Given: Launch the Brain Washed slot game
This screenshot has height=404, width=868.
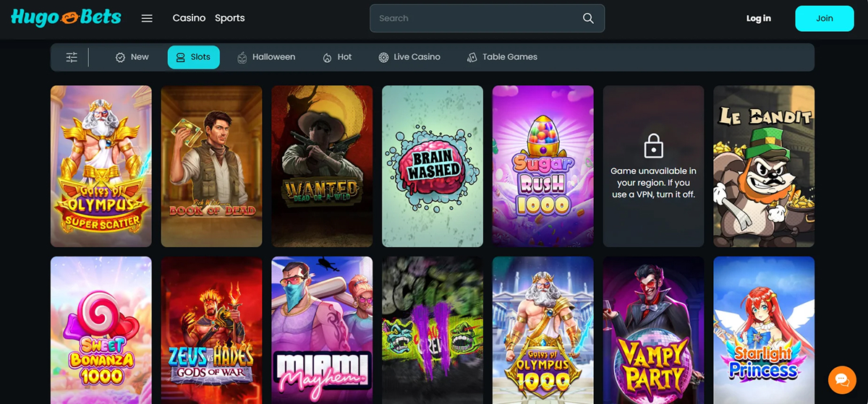Looking at the screenshot, I should [x=433, y=166].
